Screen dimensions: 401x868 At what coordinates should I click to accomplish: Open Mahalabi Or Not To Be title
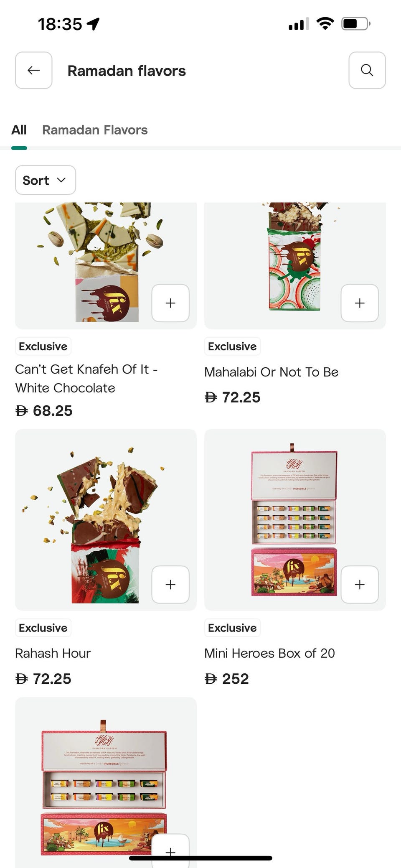pos(271,372)
